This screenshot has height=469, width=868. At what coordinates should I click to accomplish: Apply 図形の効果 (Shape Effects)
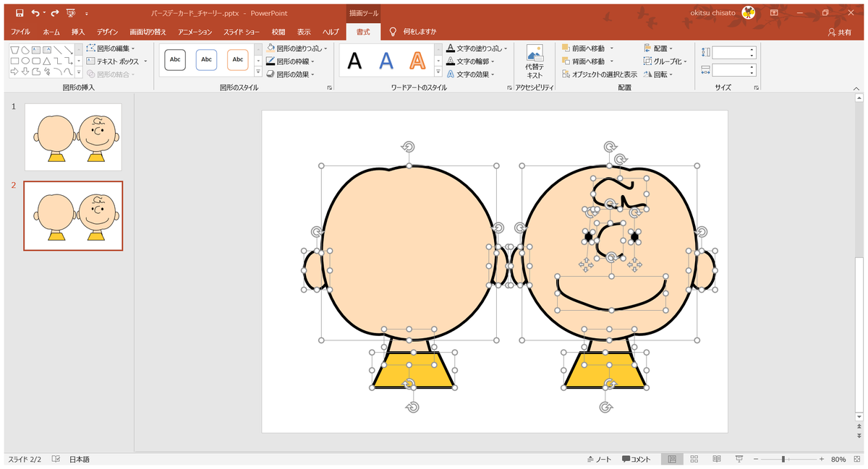tap(271, 72)
